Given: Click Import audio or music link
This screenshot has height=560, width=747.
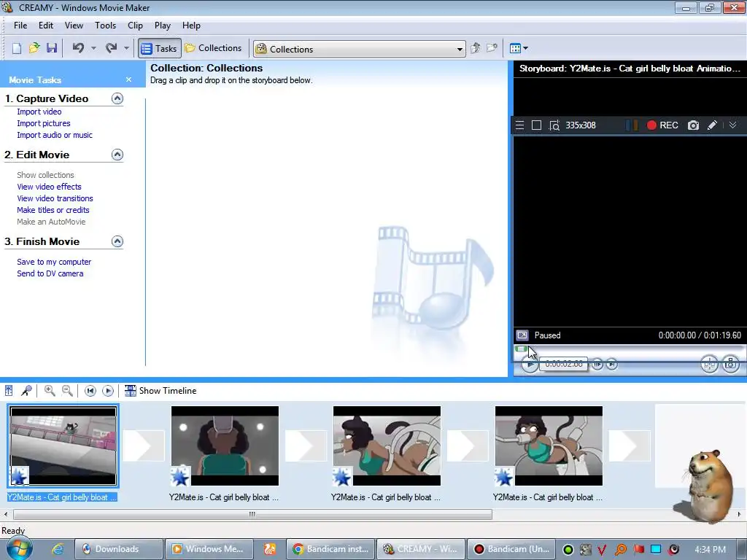Looking at the screenshot, I should tap(55, 135).
